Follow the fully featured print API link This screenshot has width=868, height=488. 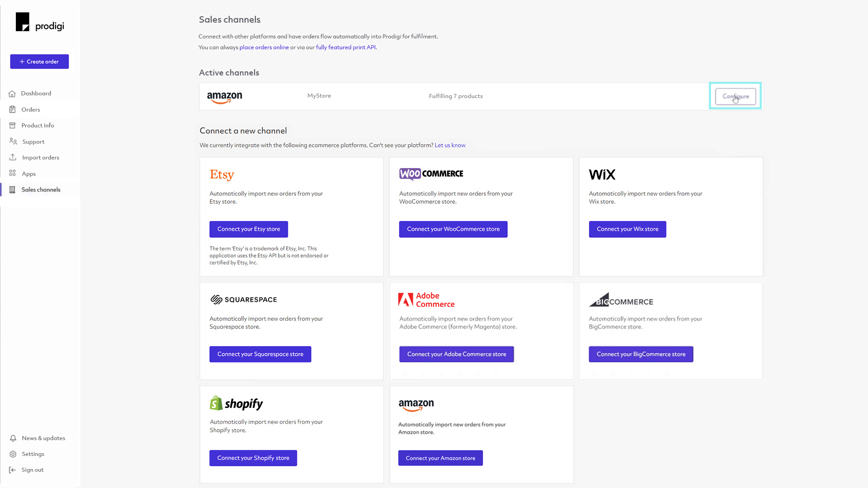point(346,47)
